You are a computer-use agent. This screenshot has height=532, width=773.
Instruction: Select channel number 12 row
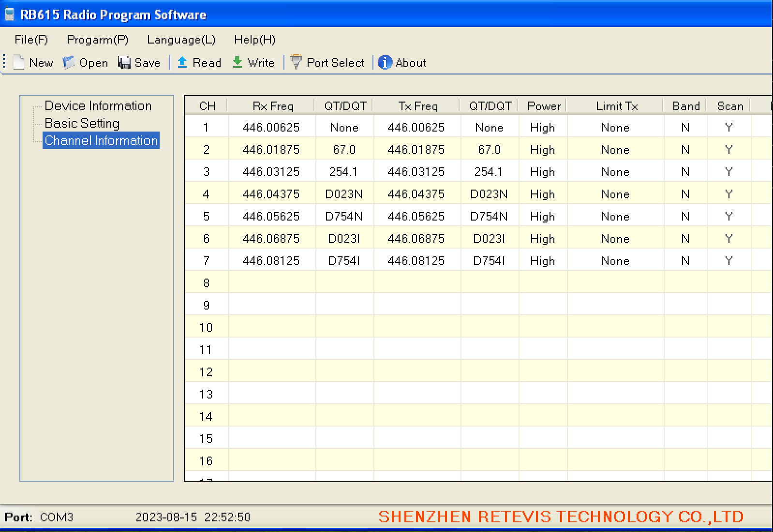(x=207, y=372)
